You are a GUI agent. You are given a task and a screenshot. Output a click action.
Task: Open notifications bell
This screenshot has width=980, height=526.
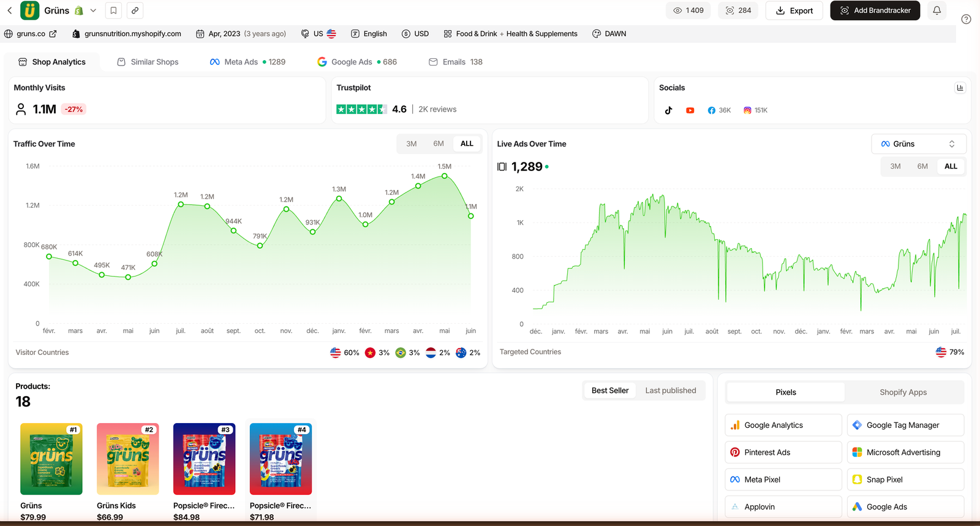(937, 10)
